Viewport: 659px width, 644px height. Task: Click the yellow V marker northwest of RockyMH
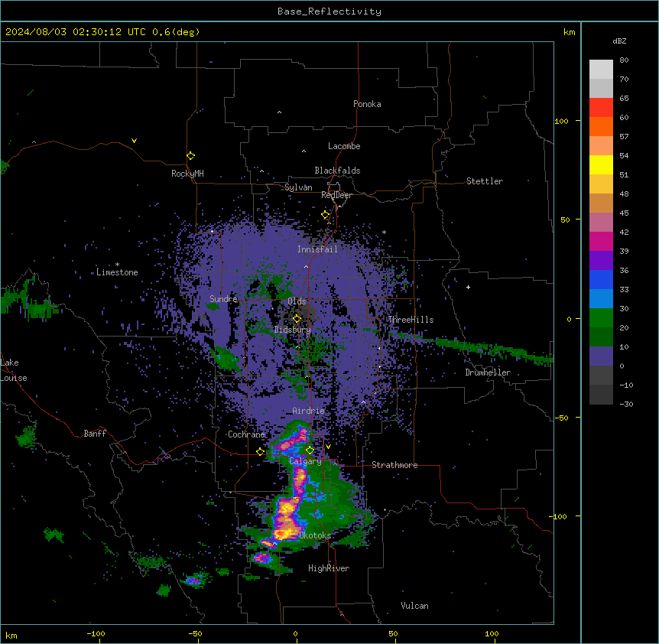pos(134,141)
